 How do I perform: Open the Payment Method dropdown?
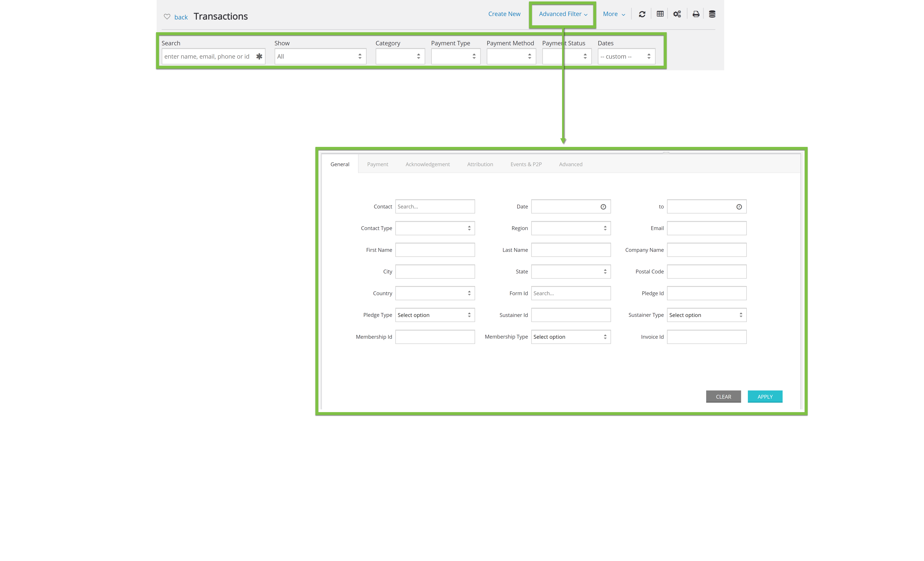coord(511,56)
